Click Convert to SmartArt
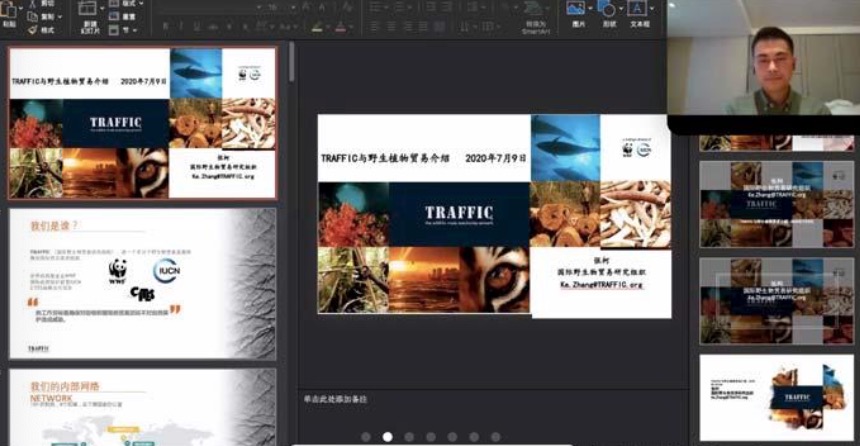 [536, 17]
